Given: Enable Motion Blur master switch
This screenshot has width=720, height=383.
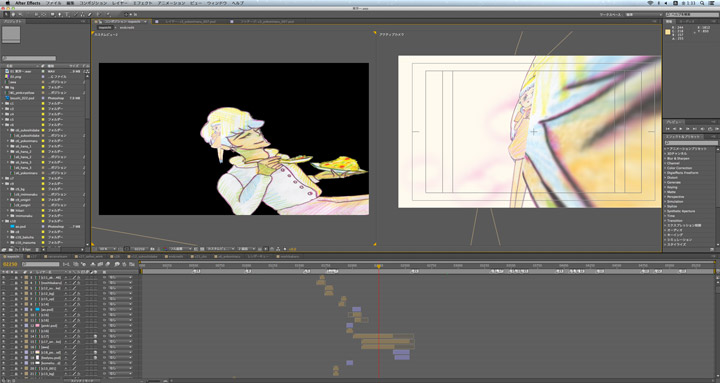Looking at the screenshot, I should [107, 264].
